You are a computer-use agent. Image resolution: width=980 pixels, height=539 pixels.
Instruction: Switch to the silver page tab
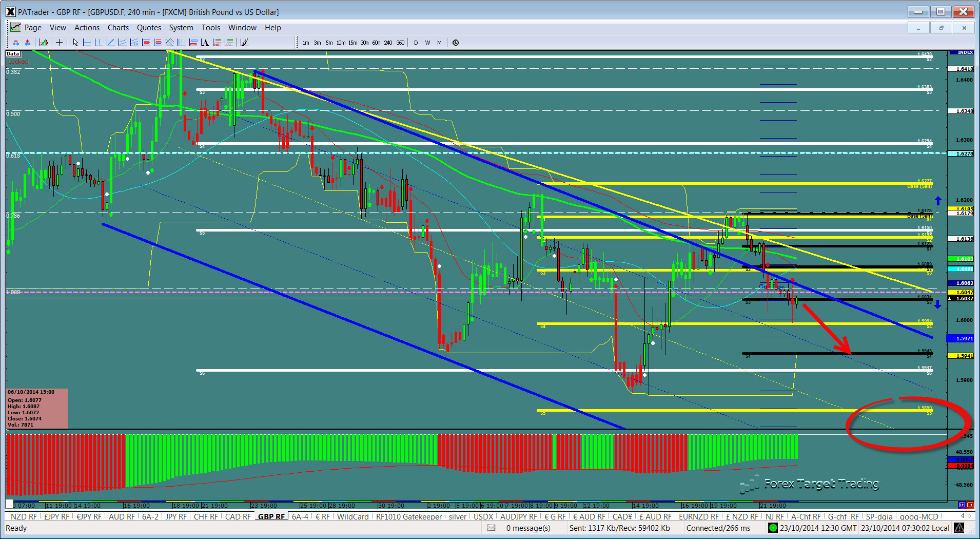[458, 516]
